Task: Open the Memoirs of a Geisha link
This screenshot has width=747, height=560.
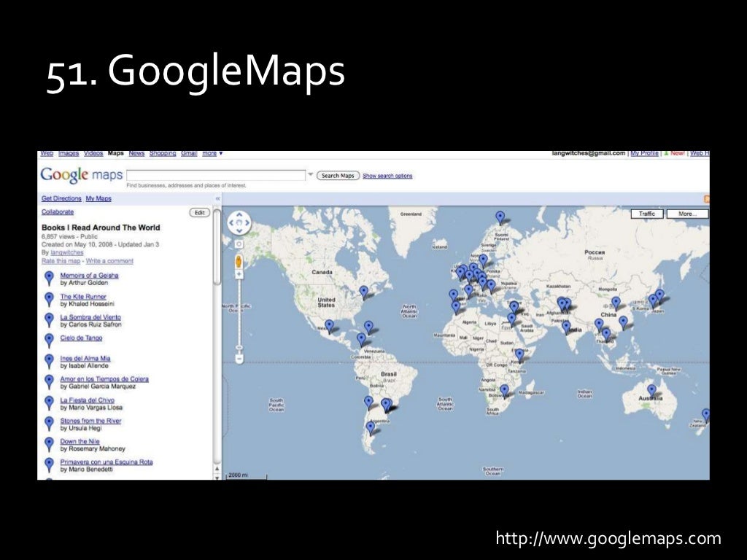Action: 89,275
